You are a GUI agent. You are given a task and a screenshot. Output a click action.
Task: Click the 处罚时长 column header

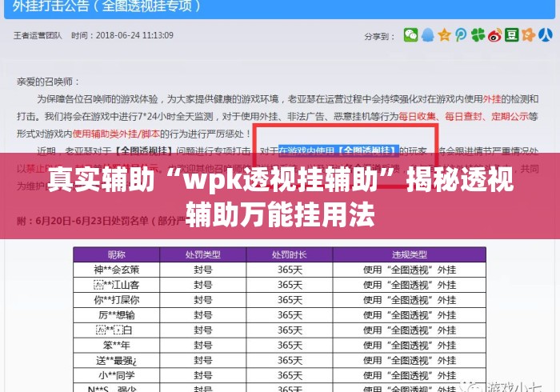pos(290,254)
